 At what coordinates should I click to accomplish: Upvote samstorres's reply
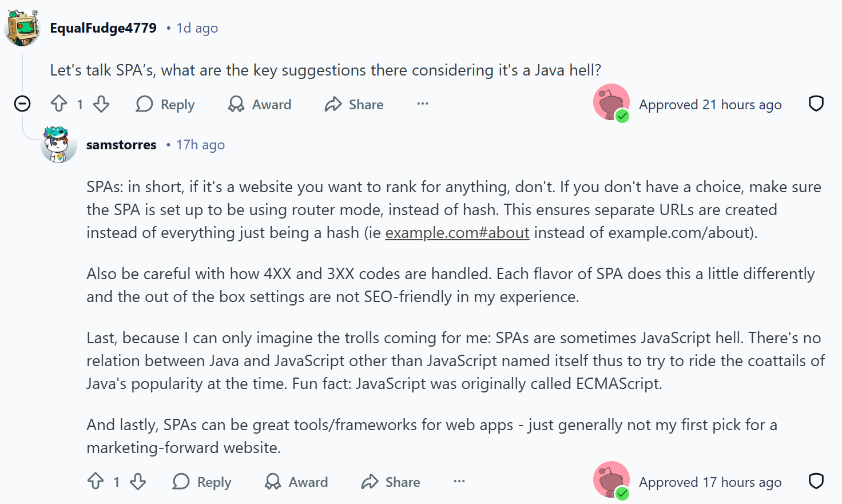[96, 482]
